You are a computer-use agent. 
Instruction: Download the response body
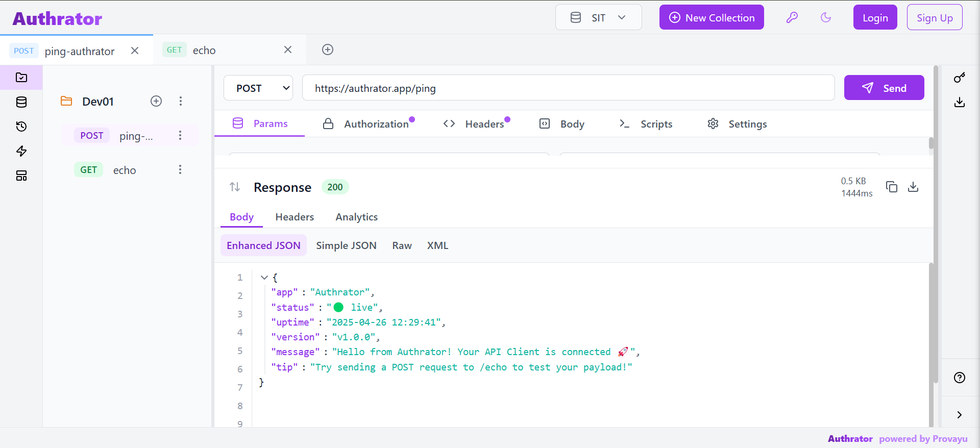913,187
